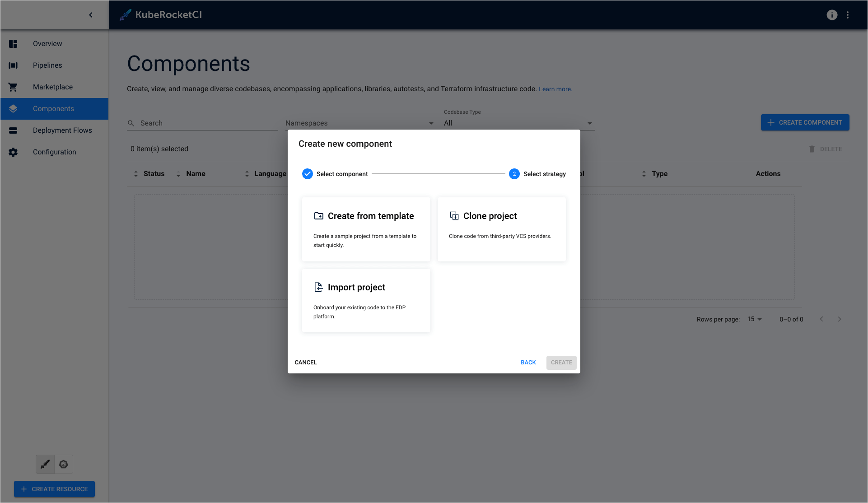
Task: Switch to Kubernetes view icon
Action: click(64, 464)
